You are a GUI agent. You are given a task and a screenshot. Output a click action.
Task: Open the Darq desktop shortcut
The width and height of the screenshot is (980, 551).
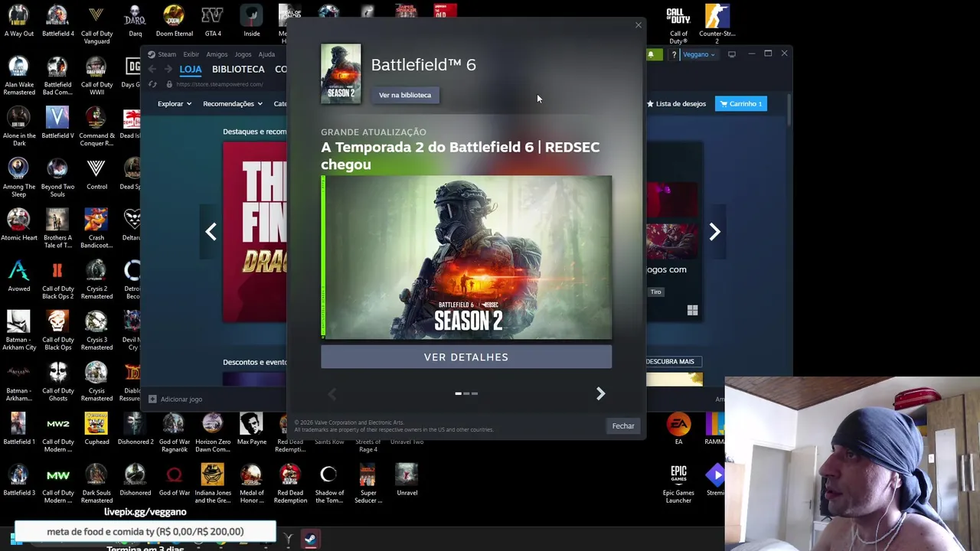pos(135,21)
